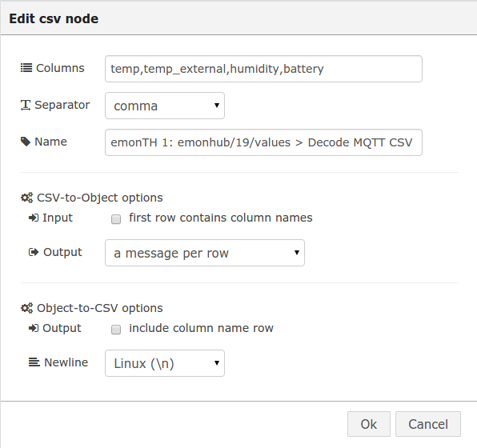Click the tag icon beside Name
This screenshot has height=448, width=477.
(26, 142)
